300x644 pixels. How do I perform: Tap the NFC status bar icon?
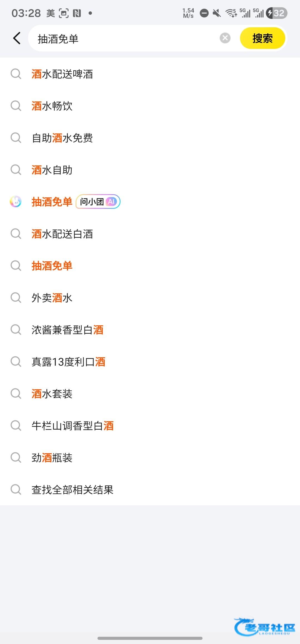point(77,13)
